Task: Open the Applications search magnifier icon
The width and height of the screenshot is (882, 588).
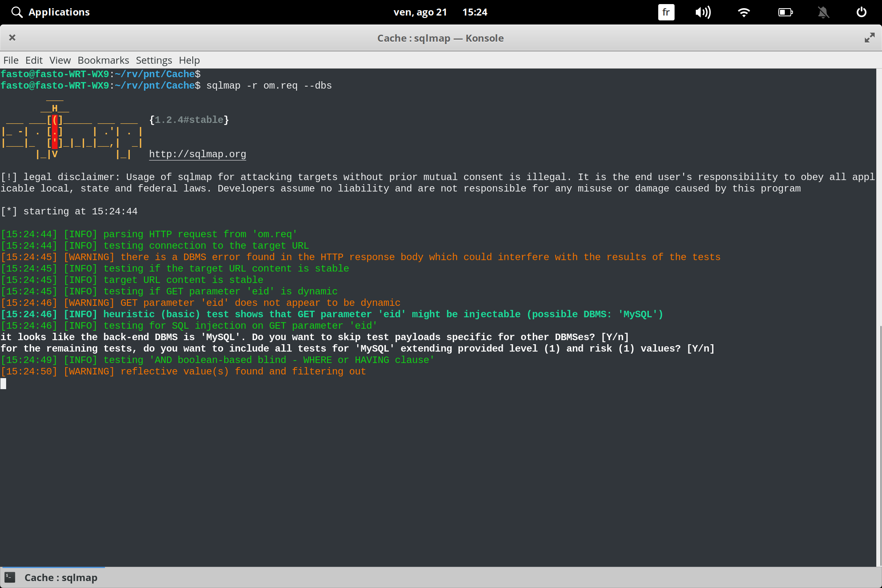Action: point(17,12)
